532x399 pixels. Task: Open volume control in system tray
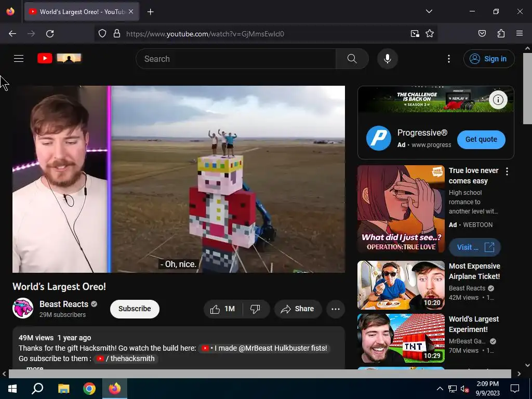point(464,389)
